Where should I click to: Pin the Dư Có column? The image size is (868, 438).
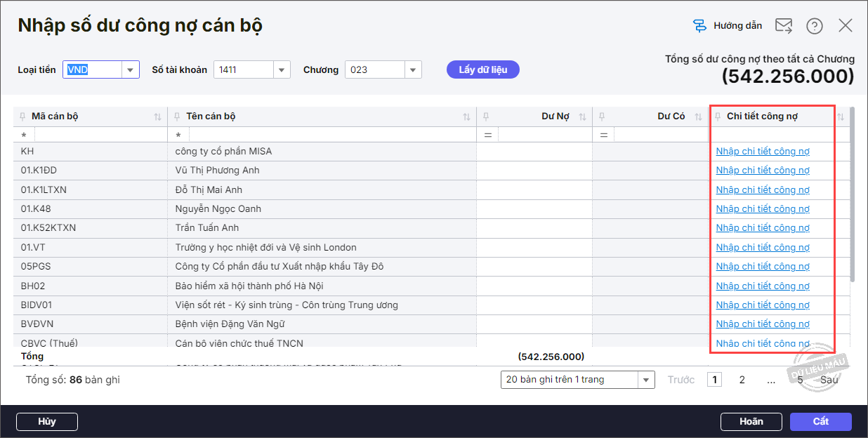(x=602, y=117)
